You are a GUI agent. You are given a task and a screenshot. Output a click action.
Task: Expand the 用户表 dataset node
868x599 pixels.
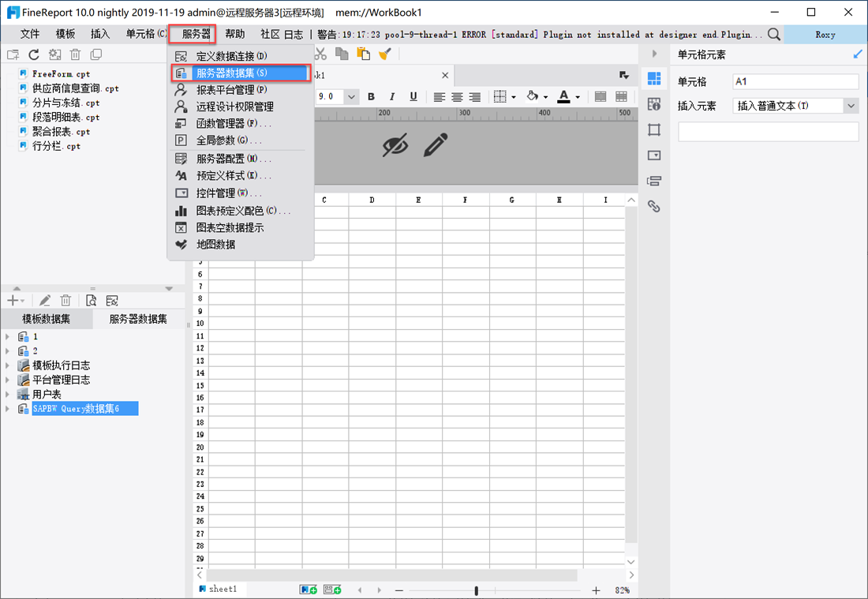[x=7, y=394]
